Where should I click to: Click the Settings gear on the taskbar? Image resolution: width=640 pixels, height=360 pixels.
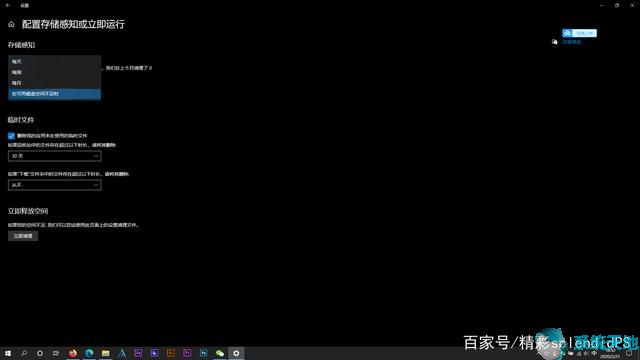coord(236,353)
